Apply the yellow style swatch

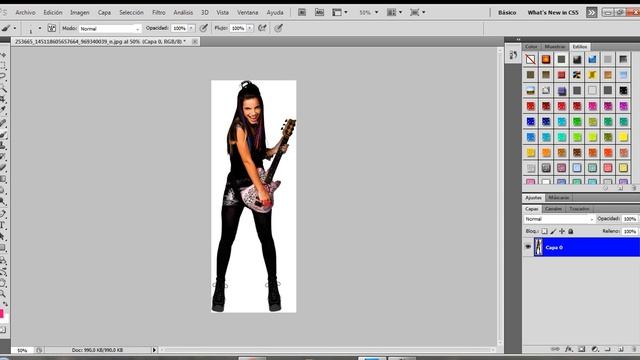tap(623, 137)
